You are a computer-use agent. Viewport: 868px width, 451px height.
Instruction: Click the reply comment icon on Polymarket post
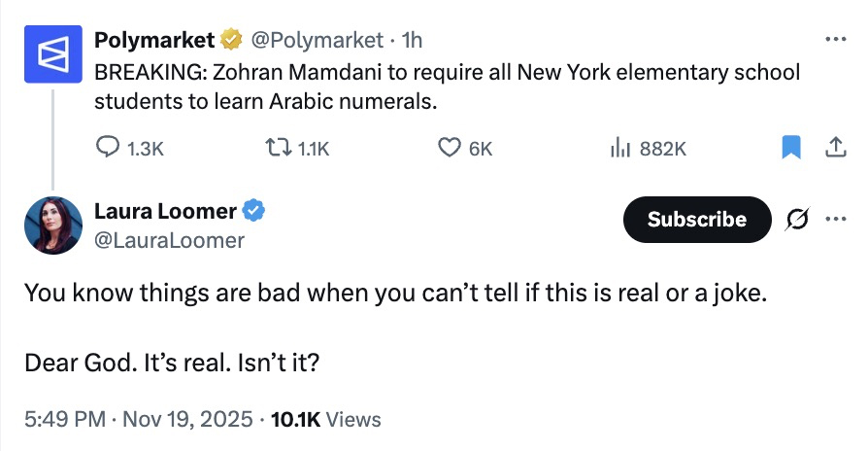pos(107,148)
